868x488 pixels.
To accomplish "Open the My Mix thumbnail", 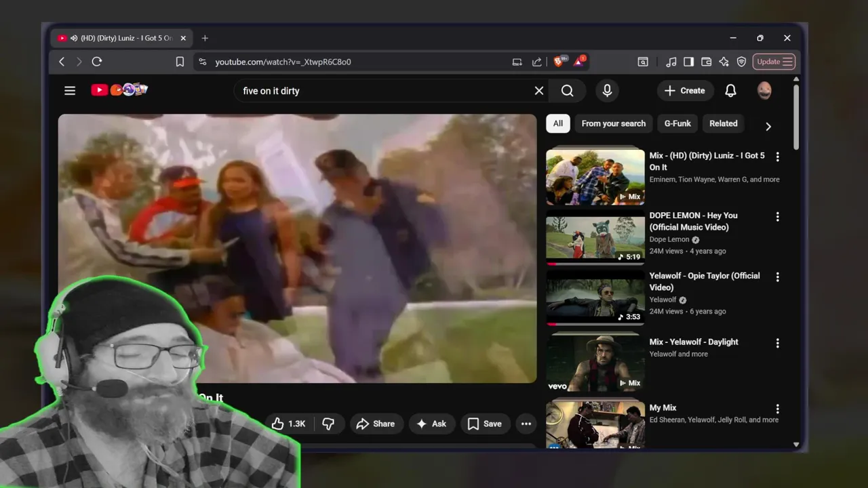I will 595,426.
